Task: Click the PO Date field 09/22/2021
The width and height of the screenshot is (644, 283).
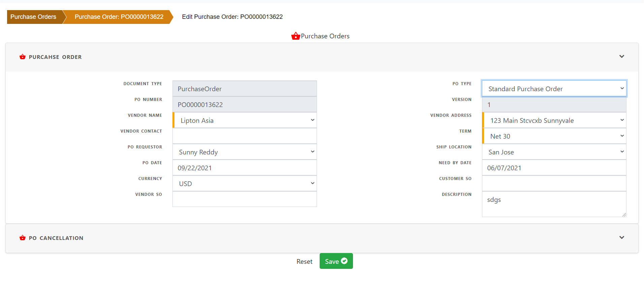Action: [x=245, y=168]
